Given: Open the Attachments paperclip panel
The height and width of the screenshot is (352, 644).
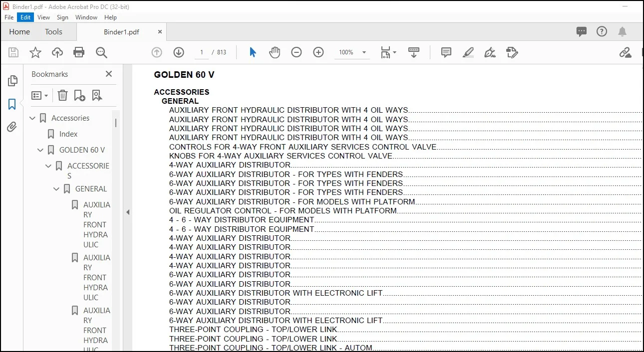Looking at the screenshot, I should coord(12,127).
